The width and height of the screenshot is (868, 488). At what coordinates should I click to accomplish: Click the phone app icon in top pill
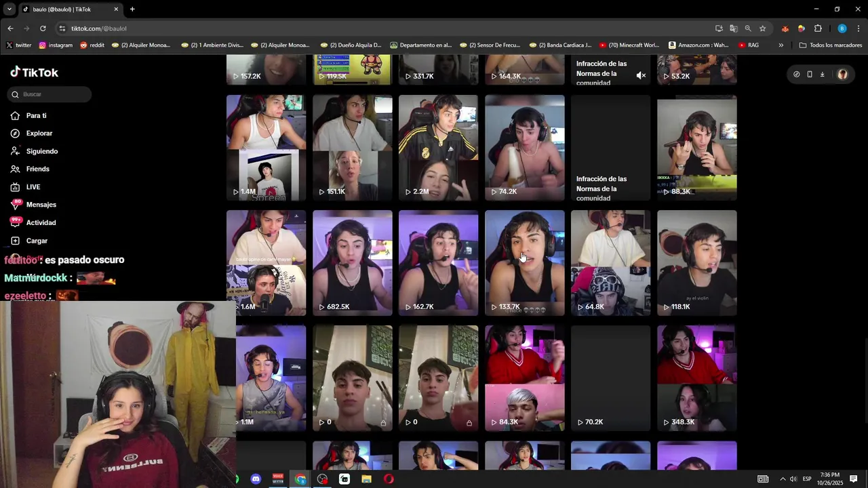810,75
